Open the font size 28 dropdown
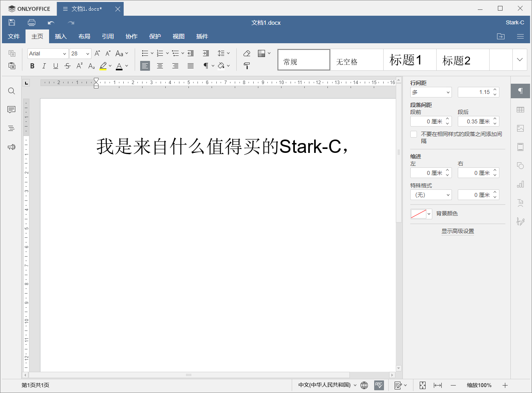Image resolution: width=532 pixels, height=393 pixels. coord(88,54)
